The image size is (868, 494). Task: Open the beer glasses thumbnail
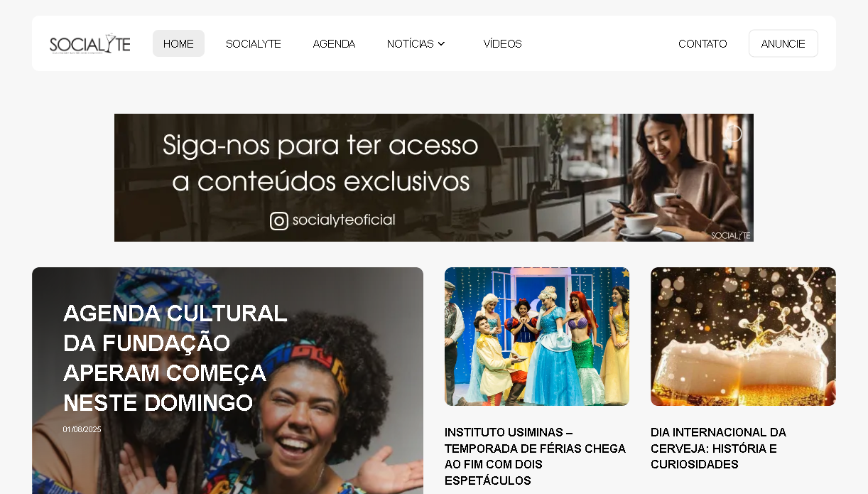click(743, 336)
